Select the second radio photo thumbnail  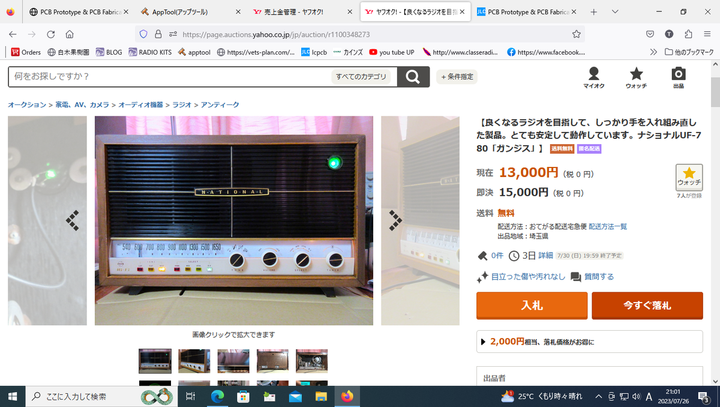pos(194,361)
